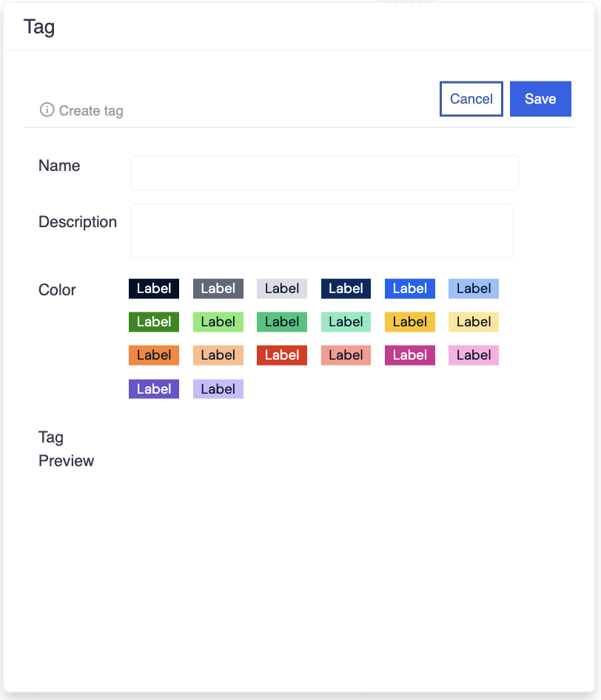The image size is (601, 700).
Task: Save the new tag
Action: pyautogui.click(x=540, y=99)
